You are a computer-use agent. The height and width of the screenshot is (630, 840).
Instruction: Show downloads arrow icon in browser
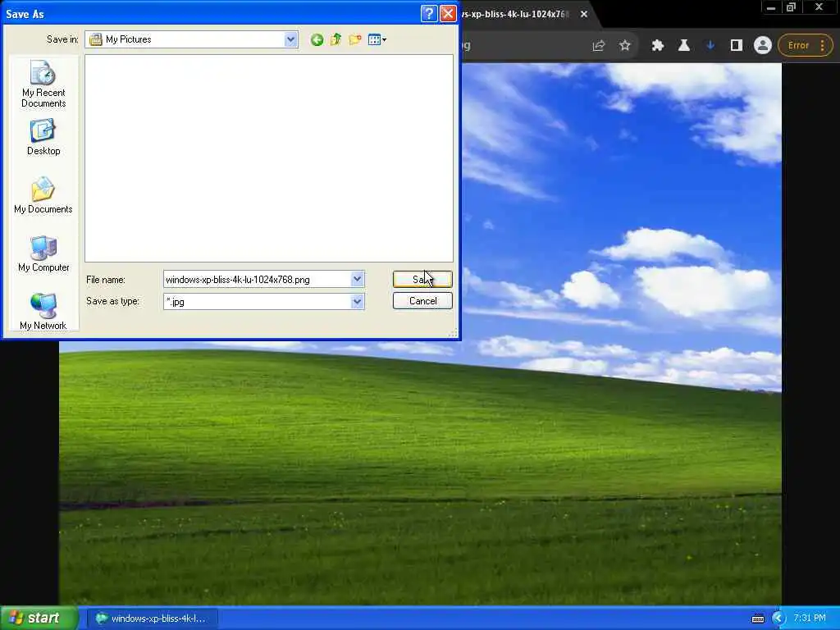(x=710, y=46)
